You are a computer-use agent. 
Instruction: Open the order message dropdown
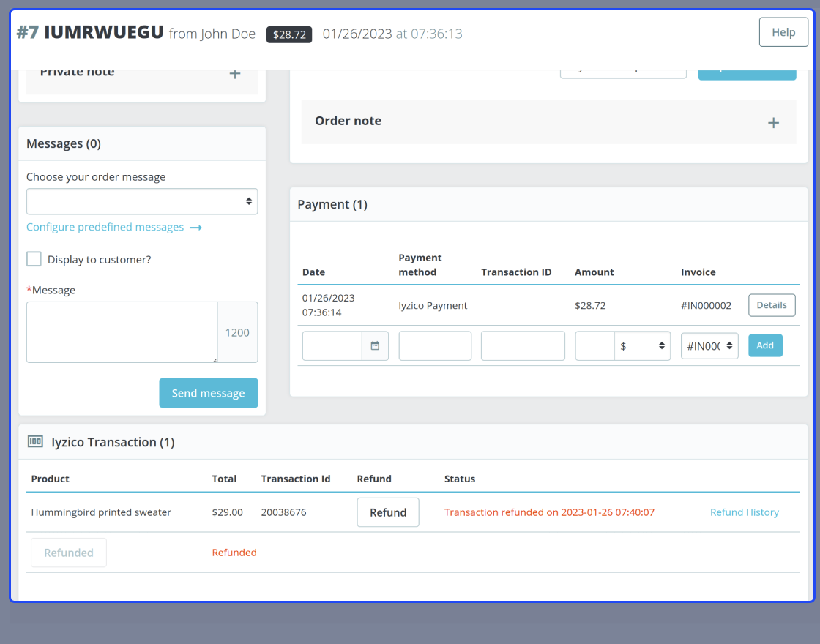coord(142,201)
